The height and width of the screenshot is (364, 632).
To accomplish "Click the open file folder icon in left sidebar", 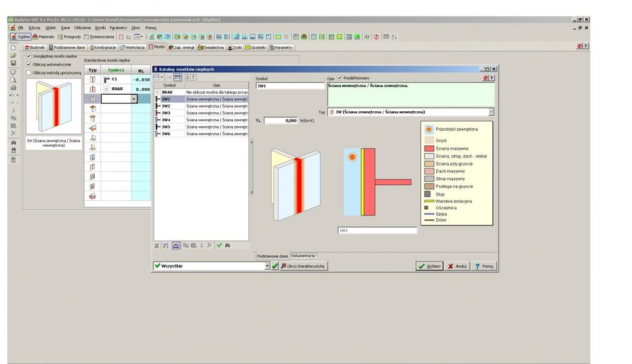I will [x=13, y=56].
